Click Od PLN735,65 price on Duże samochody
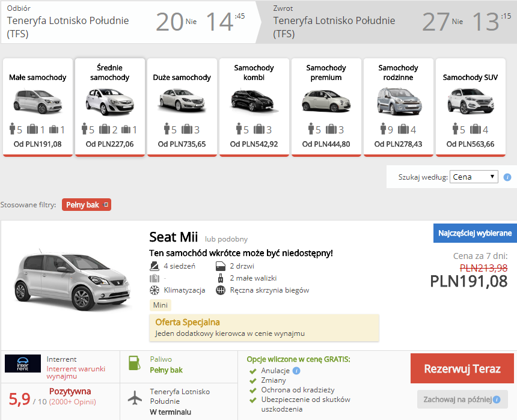 (x=182, y=144)
